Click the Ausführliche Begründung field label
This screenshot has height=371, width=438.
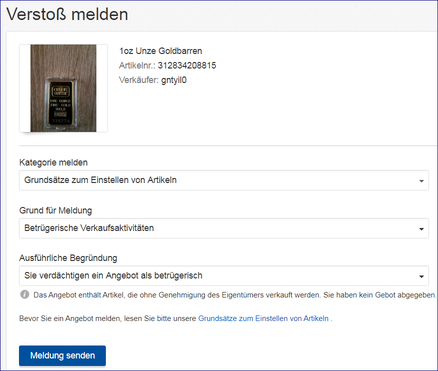tap(68, 258)
